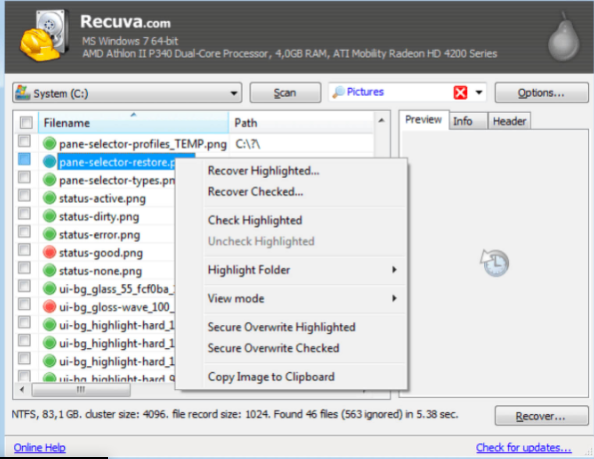Screen dimensions: 594x459
Task: Choose Recover Checked from context menu
Action: point(256,192)
